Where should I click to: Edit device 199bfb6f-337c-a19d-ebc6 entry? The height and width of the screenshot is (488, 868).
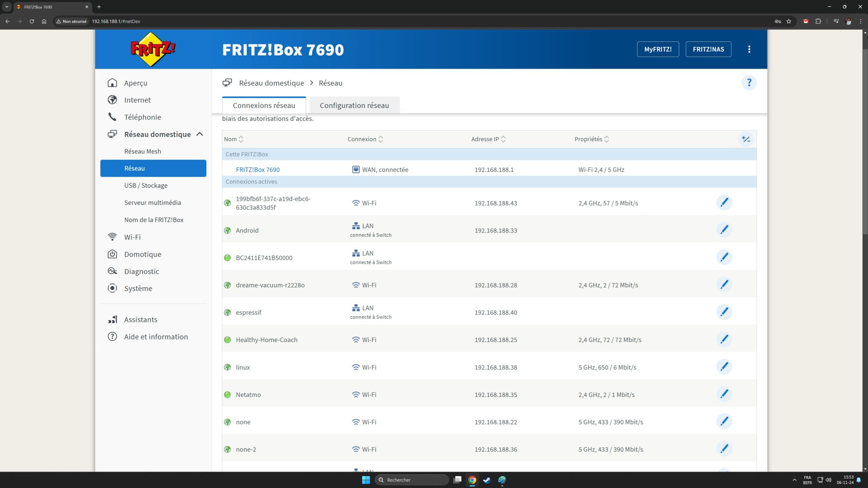coord(724,202)
